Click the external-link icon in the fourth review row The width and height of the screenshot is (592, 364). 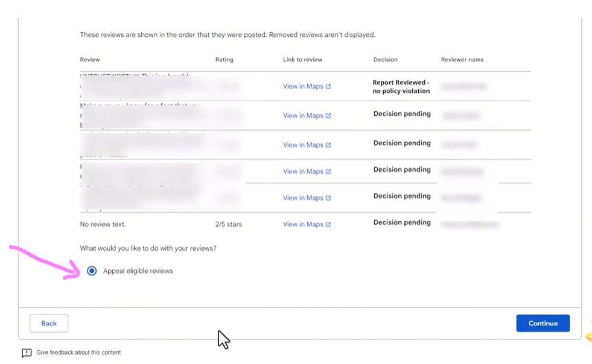click(328, 172)
